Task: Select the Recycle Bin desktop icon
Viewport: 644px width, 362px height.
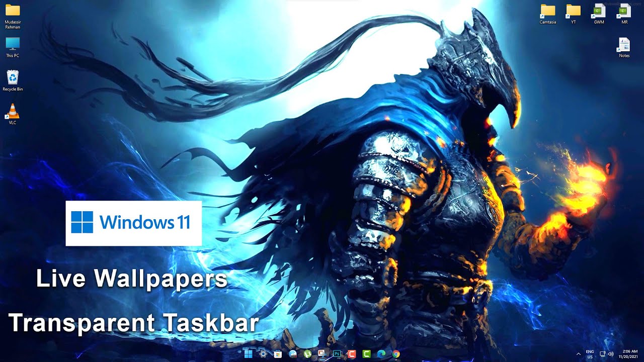Action: [13, 81]
